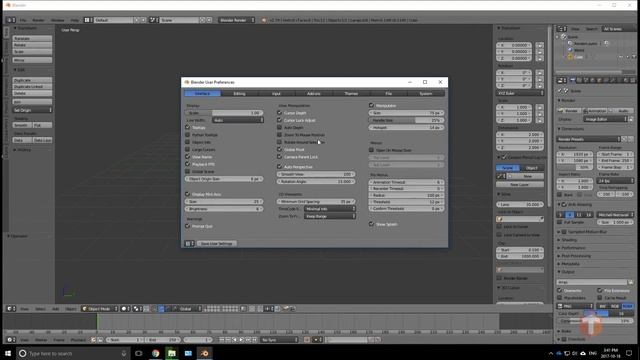640x360 pixels.
Task: Open the File menu in Blender top bar
Action: pyautogui.click(x=23, y=20)
